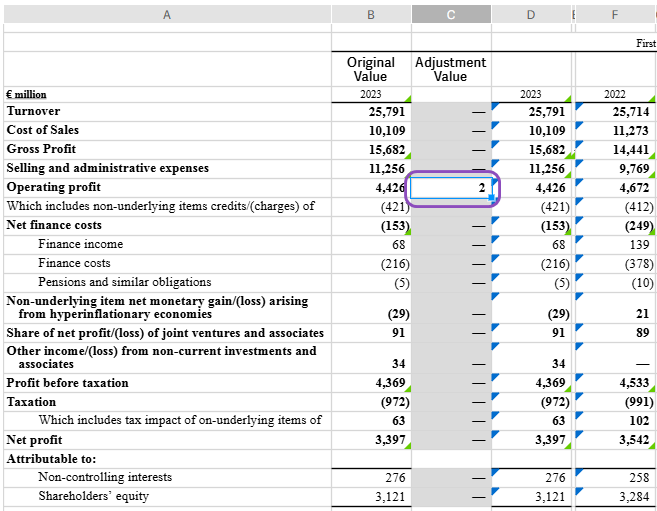Click original Profit before taxation value 4,369
The height and width of the screenshot is (511, 657).
point(390,383)
